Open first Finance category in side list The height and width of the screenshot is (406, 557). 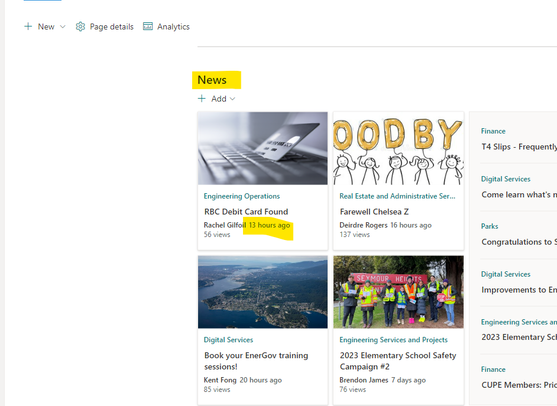pos(493,131)
